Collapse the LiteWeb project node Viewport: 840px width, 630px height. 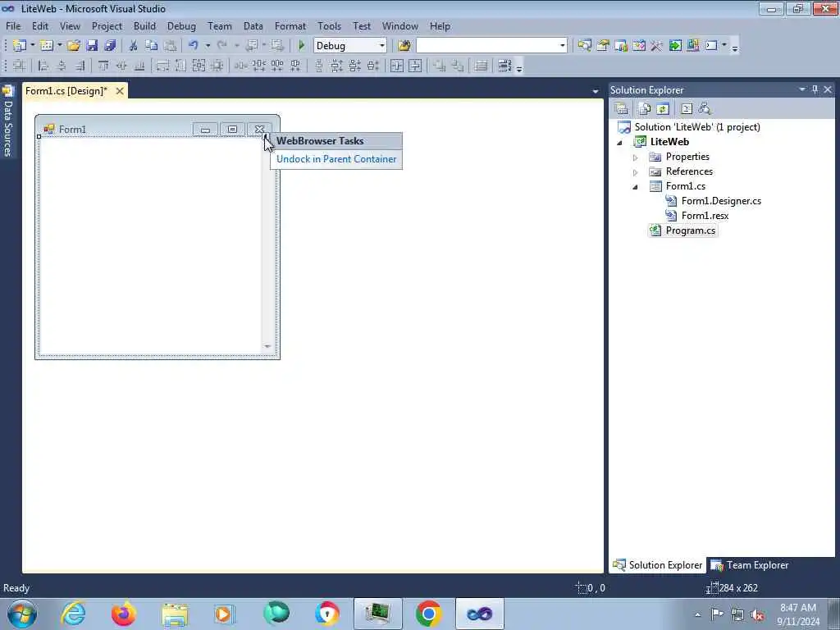coord(620,143)
